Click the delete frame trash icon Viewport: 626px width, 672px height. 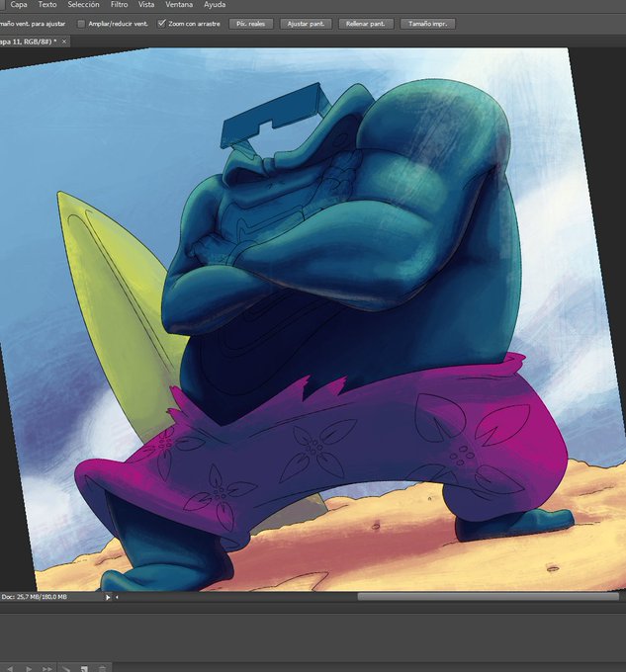tap(102, 669)
